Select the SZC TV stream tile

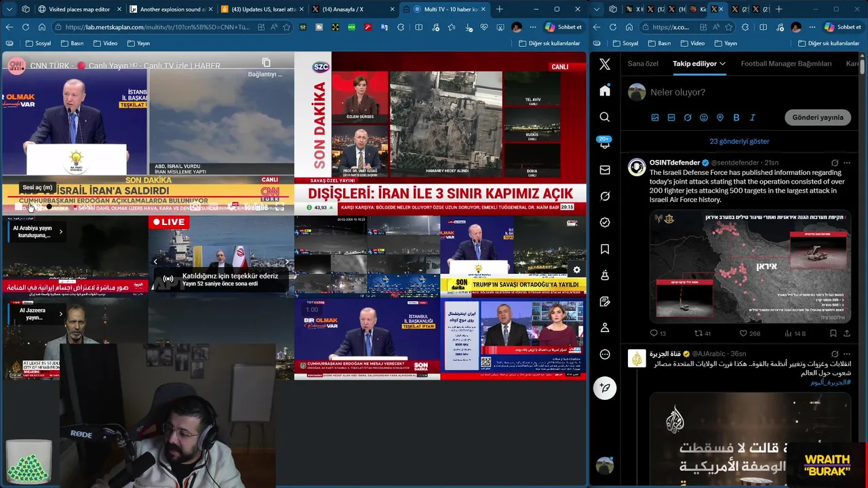coord(440,134)
